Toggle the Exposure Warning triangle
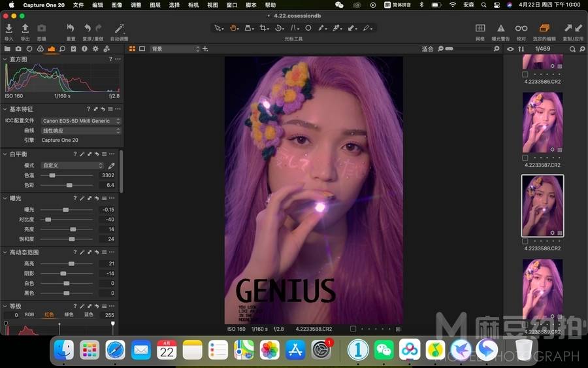 tap(500, 28)
